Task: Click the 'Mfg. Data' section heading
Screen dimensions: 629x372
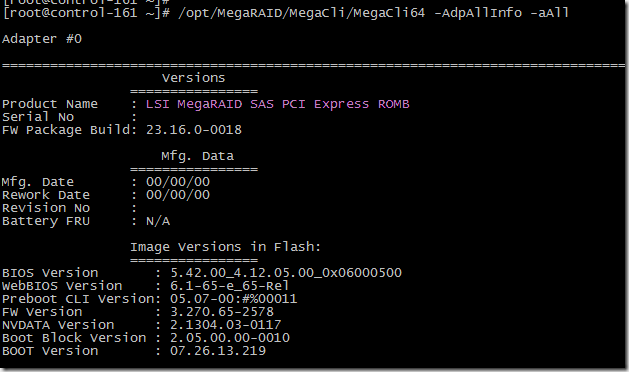Action: 197,156
